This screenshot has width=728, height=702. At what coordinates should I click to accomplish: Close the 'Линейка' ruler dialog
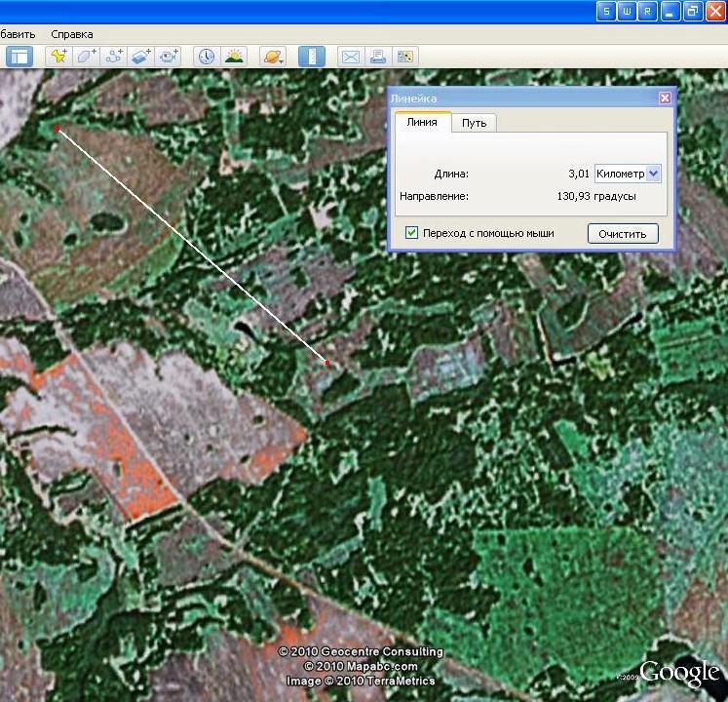665,98
